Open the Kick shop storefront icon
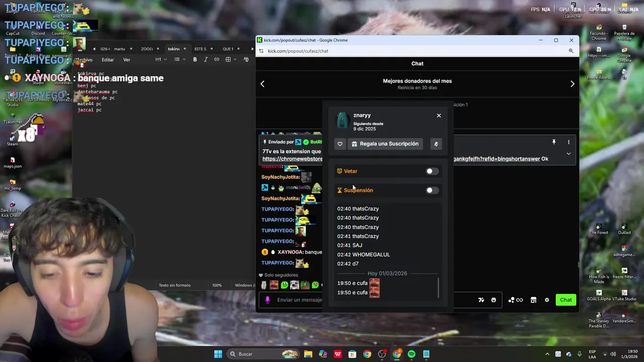The height and width of the screenshot is (362, 644). (x=533, y=300)
